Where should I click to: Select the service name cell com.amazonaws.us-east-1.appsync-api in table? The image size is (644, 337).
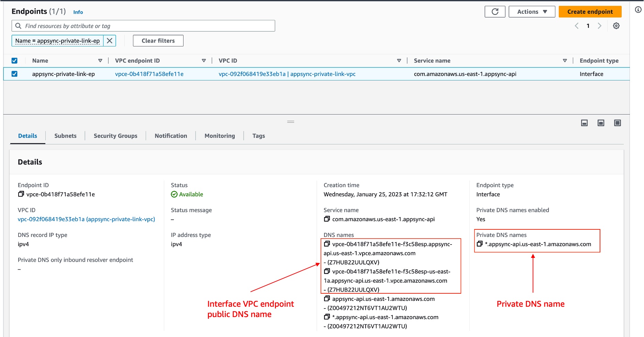pyautogui.click(x=465, y=74)
